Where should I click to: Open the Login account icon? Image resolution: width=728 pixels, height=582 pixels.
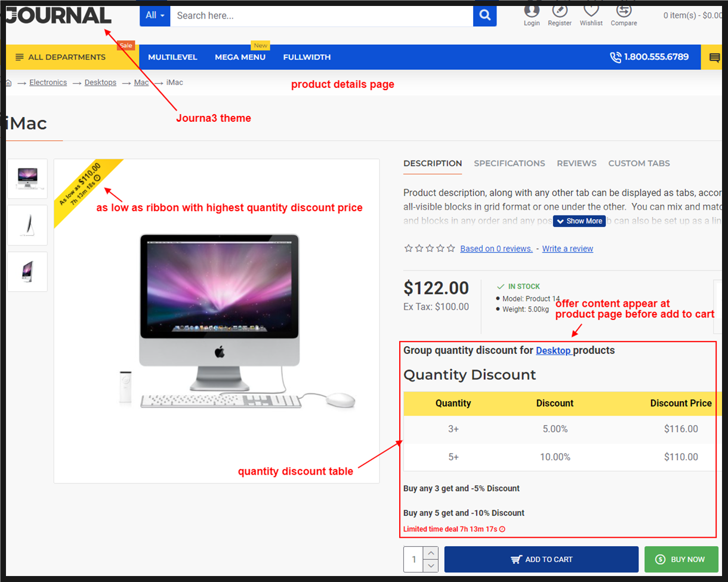[532, 10]
